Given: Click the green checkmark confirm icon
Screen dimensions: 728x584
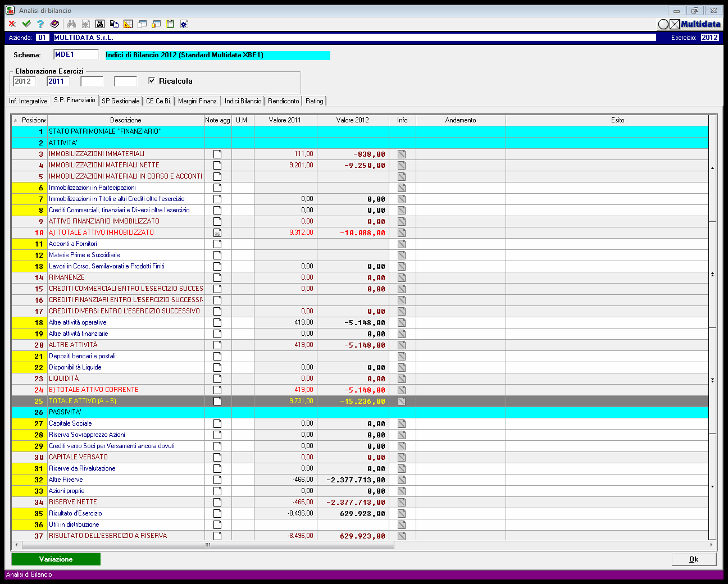Looking at the screenshot, I should point(26,24).
